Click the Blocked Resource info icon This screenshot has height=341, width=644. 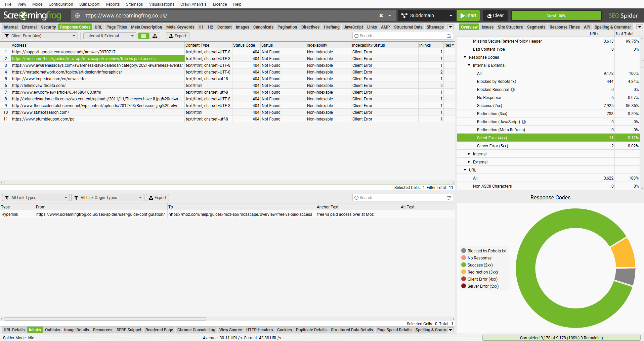coord(513,90)
